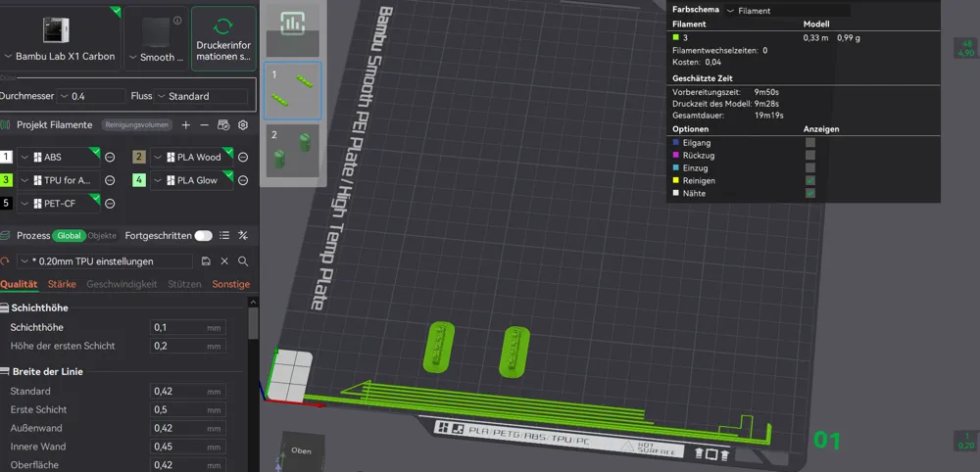Open the PET-CF filament dropdown

coord(59,204)
